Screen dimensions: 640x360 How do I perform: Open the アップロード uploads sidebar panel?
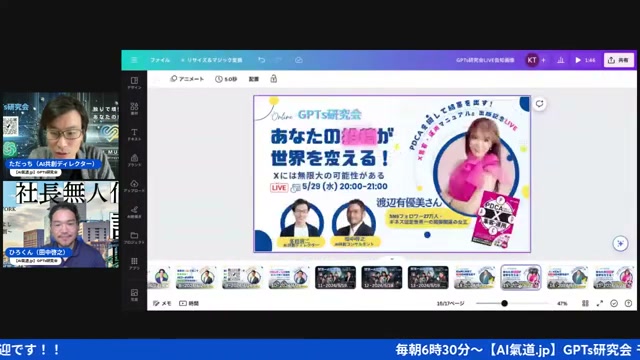pyautogui.click(x=134, y=187)
